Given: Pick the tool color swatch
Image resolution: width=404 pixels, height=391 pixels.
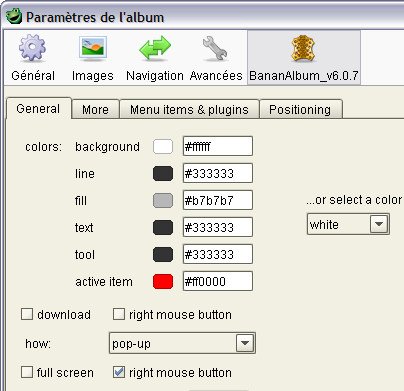Looking at the screenshot, I should click(x=163, y=254).
